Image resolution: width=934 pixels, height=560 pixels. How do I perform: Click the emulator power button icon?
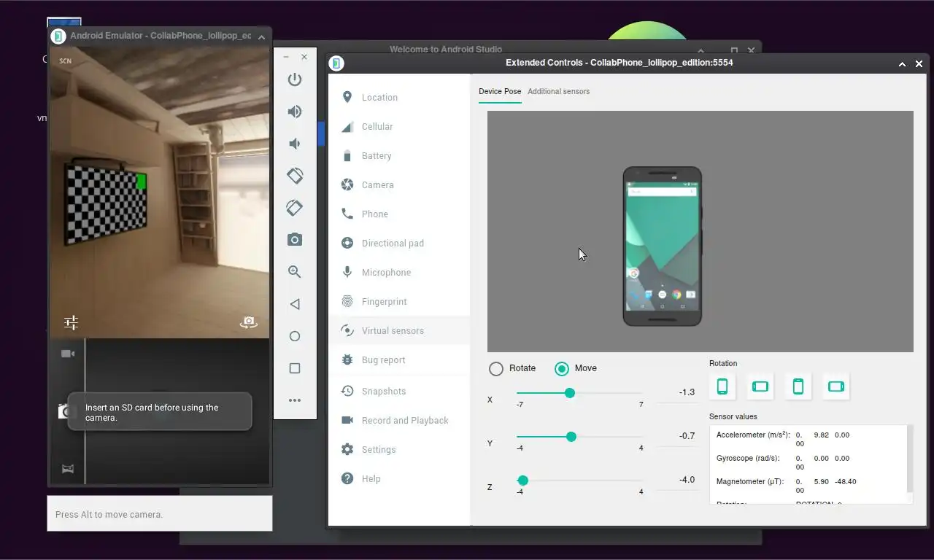(295, 79)
